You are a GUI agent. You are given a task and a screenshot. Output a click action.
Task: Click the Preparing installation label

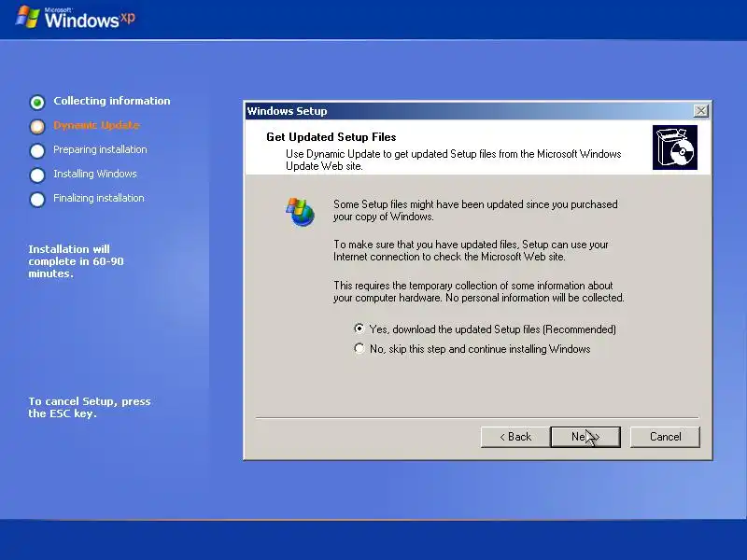100,149
